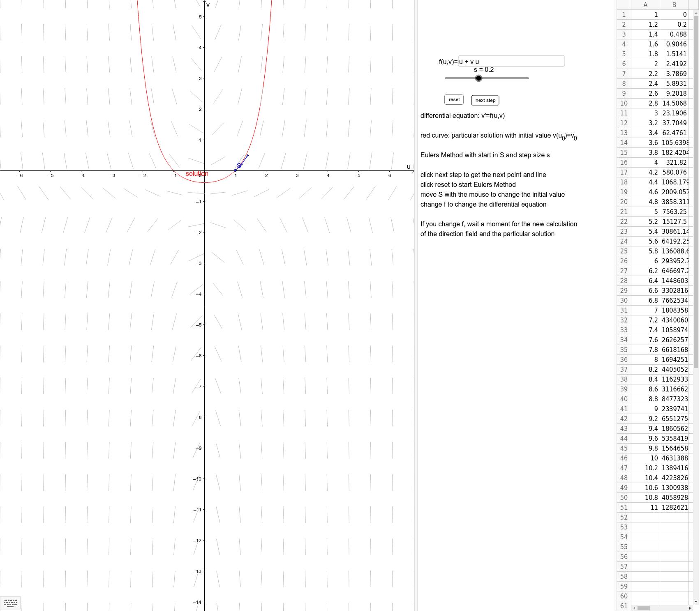Click cell with value 2.4192
The image size is (700, 612).
pyautogui.click(x=674, y=64)
